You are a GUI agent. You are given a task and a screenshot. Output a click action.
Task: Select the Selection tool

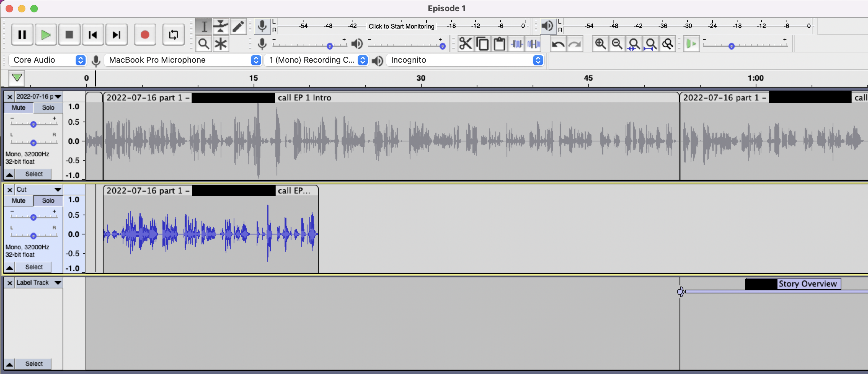coord(204,26)
